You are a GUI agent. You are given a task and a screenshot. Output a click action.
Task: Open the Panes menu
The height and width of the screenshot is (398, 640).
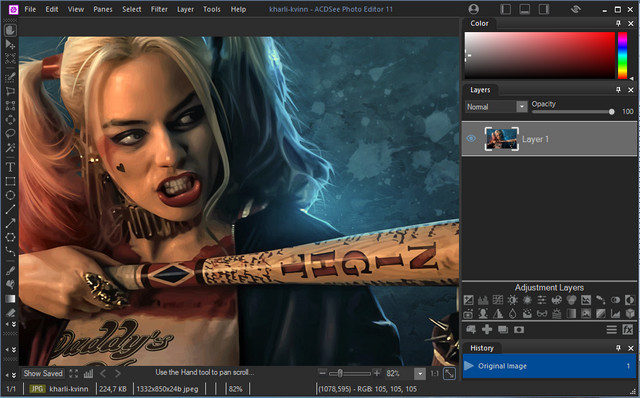click(103, 9)
